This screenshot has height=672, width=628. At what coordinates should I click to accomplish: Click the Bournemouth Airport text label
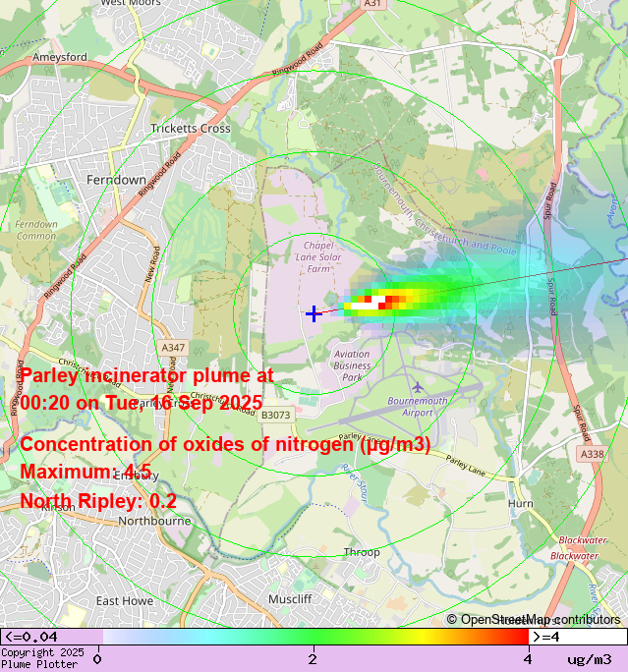(418, 407)
